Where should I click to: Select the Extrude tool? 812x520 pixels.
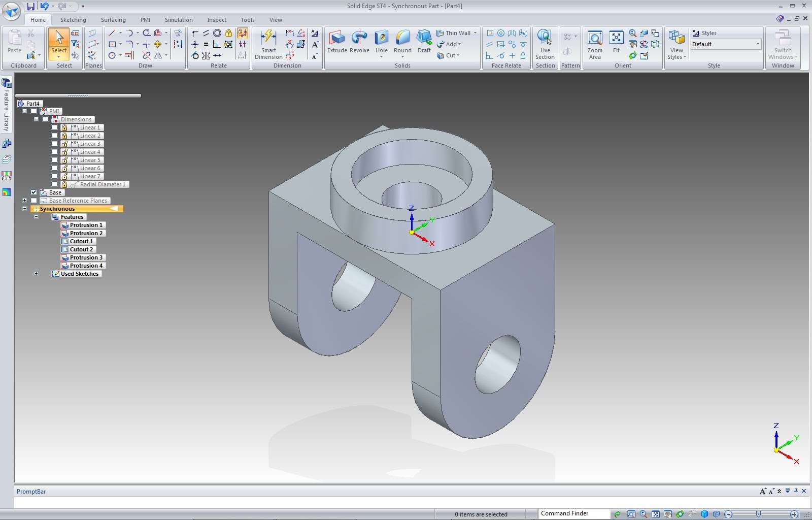pyautogui.click(x=337, y=42)
